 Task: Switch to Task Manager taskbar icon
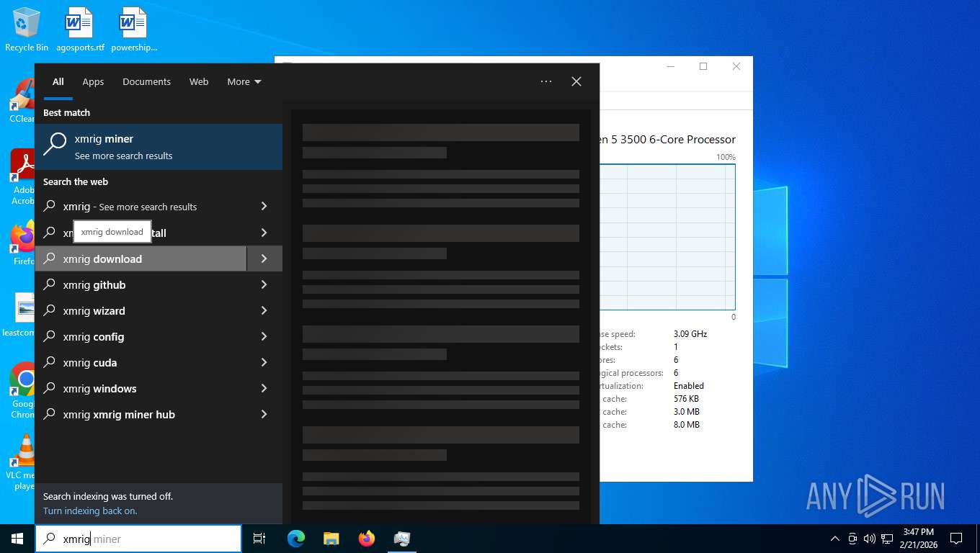point(402,539)
